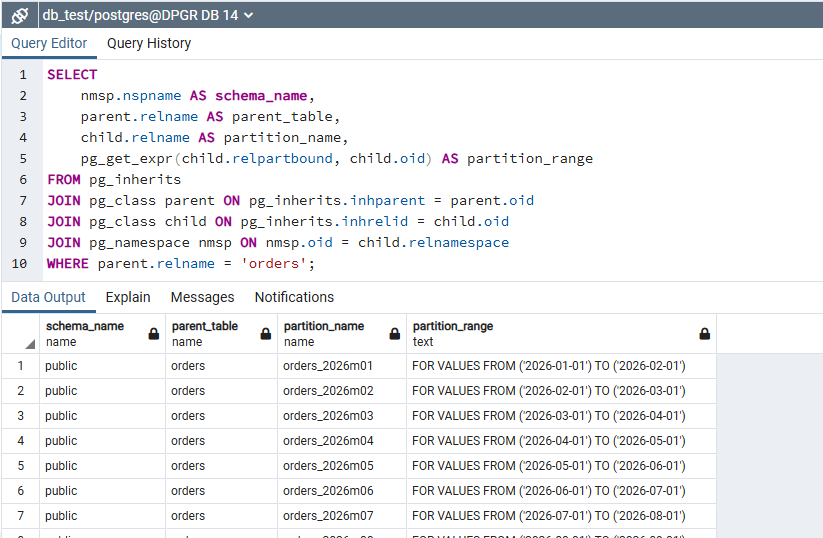Click 'pg_get_expr' function on line 5
The width and height of the screenshot is (823, 538).
127,159
